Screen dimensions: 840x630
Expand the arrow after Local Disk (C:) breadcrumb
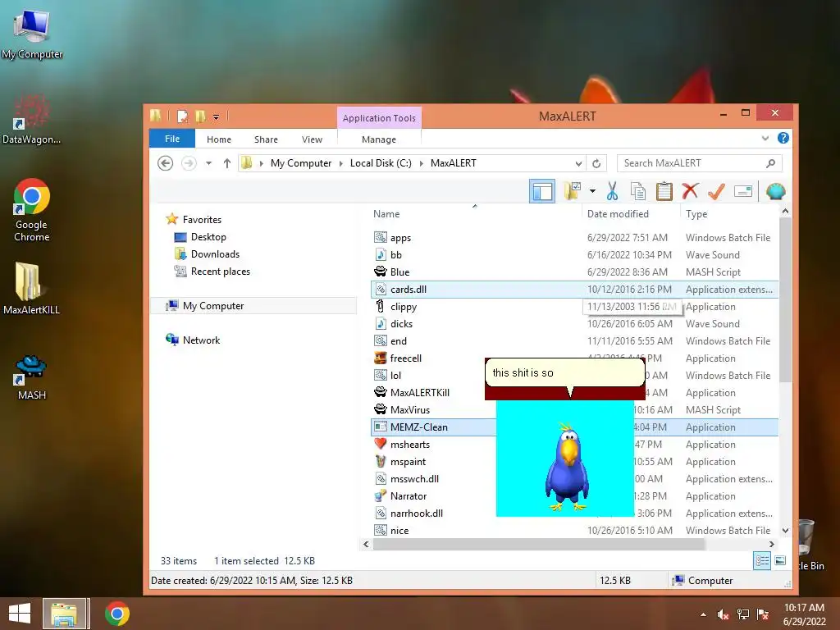(421, 163)
